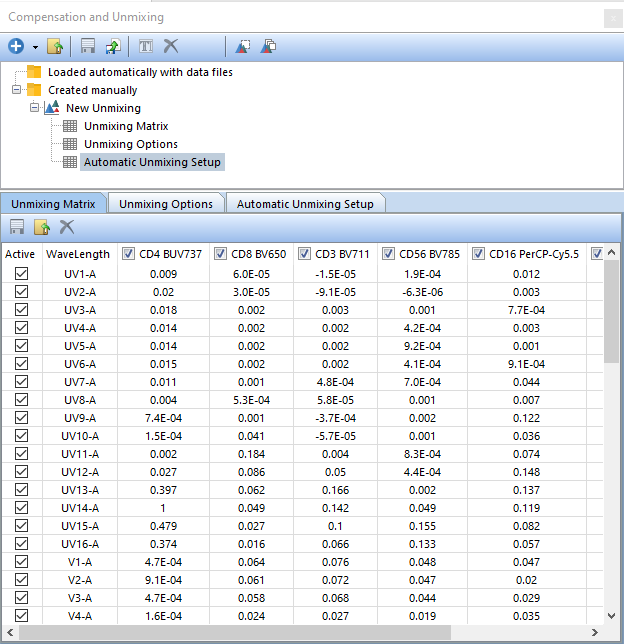Click the 0.479 cell in UV15-A row
This screenshot has height=644, width=624.
tap(163, 526)
